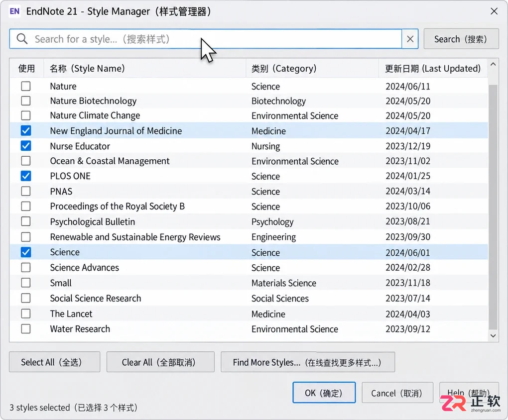This screenshot has height=420, width=508.
Task: Disable the PLOS ONE checkbox
Action: click(26, 176)
